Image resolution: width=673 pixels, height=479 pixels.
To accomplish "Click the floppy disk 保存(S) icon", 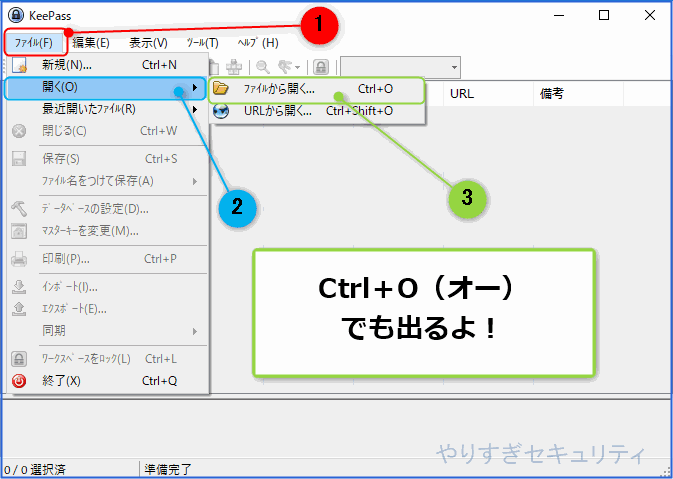I will [x=19, y=159].
